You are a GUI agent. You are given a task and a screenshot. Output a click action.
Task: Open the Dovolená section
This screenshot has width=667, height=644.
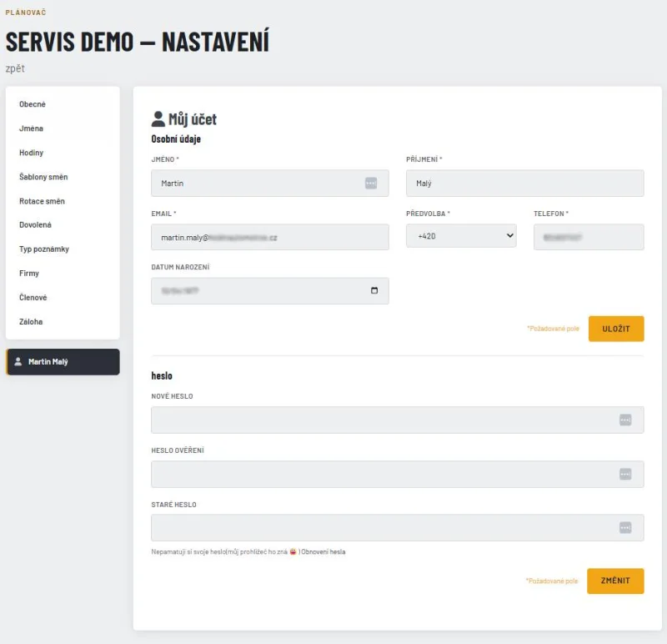(35, 224)
